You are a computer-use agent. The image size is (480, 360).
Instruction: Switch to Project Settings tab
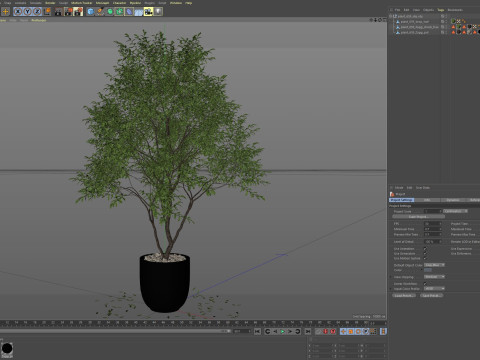click(x=401, y=200)
